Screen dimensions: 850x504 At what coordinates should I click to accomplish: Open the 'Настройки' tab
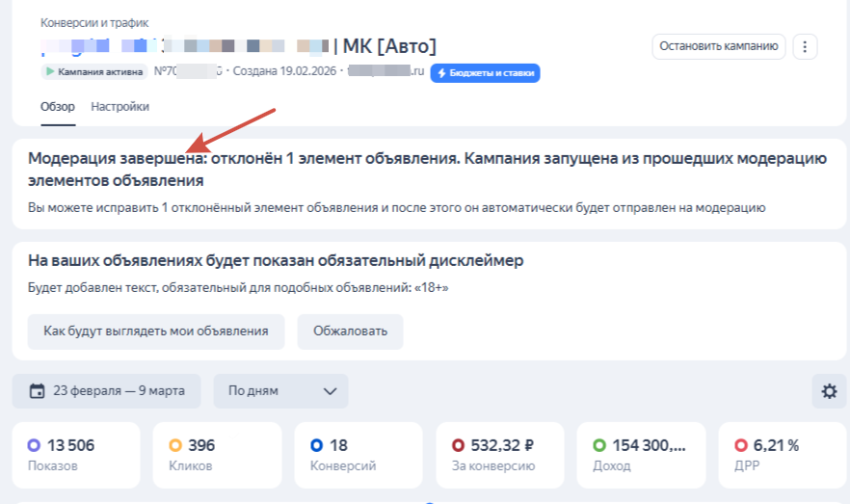pyautogui.click(x=120, y=107)
